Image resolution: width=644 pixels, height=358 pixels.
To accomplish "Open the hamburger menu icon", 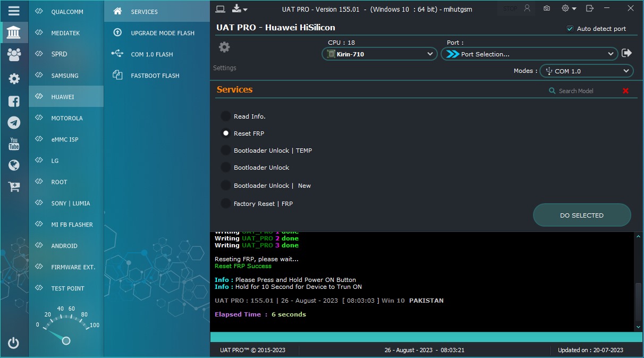I will (x=14, y=11).
